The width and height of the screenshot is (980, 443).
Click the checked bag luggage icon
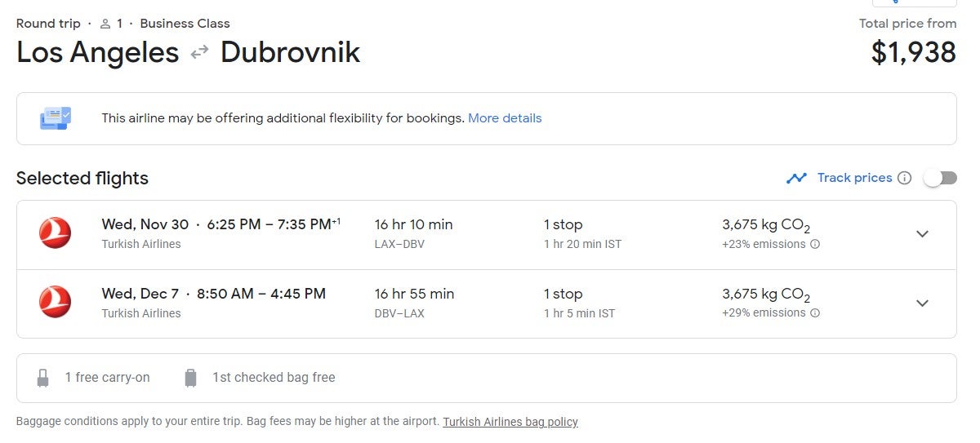pos(190,378)
